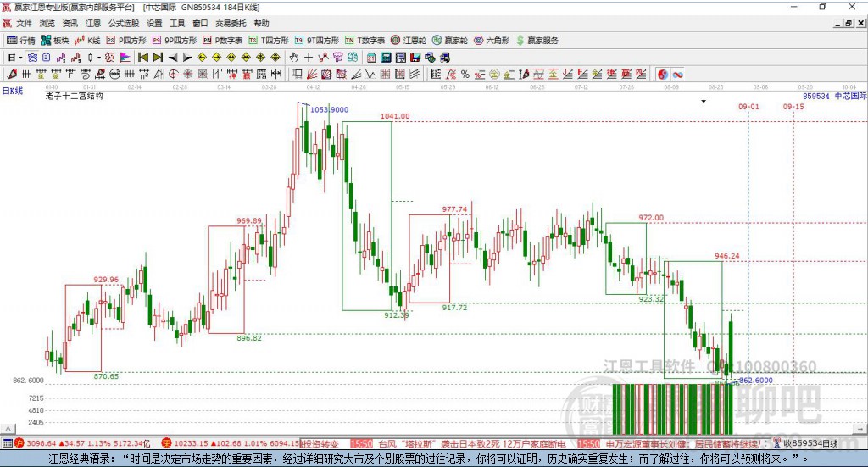The image size is (868, 467).
Task: Step chart left with black arrow
Action: 173,58
